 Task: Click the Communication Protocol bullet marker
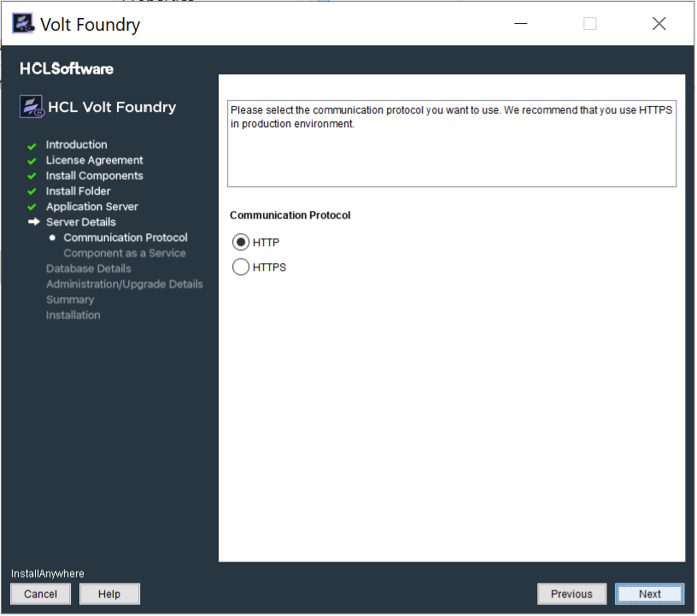click(52, 238)
